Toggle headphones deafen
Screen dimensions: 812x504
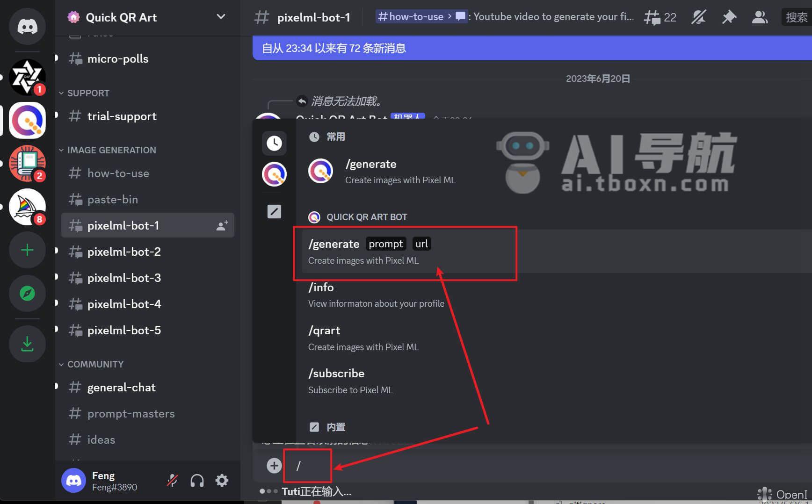(x=197, y=481)
